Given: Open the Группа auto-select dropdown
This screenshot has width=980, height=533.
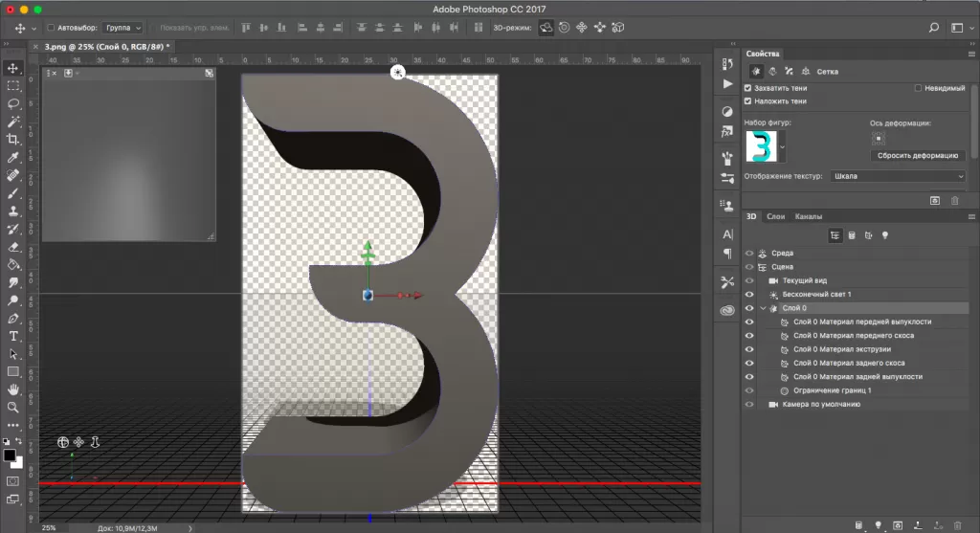Looking at the screenshot, I should pos(123,29).
